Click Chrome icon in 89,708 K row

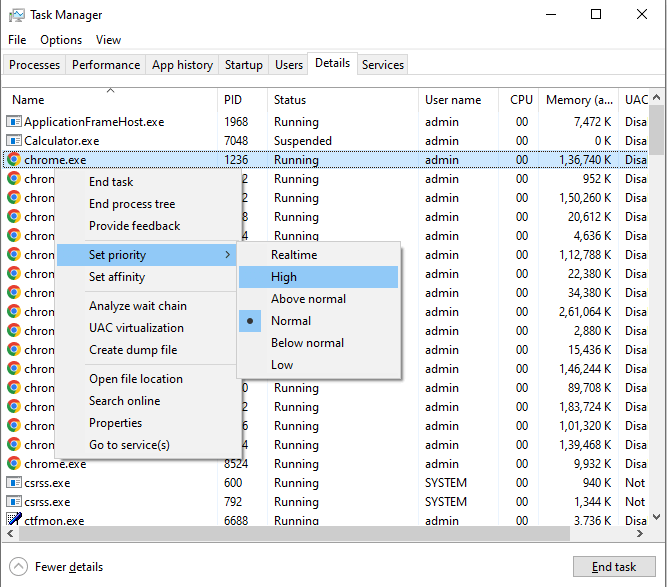coord(14,388)
